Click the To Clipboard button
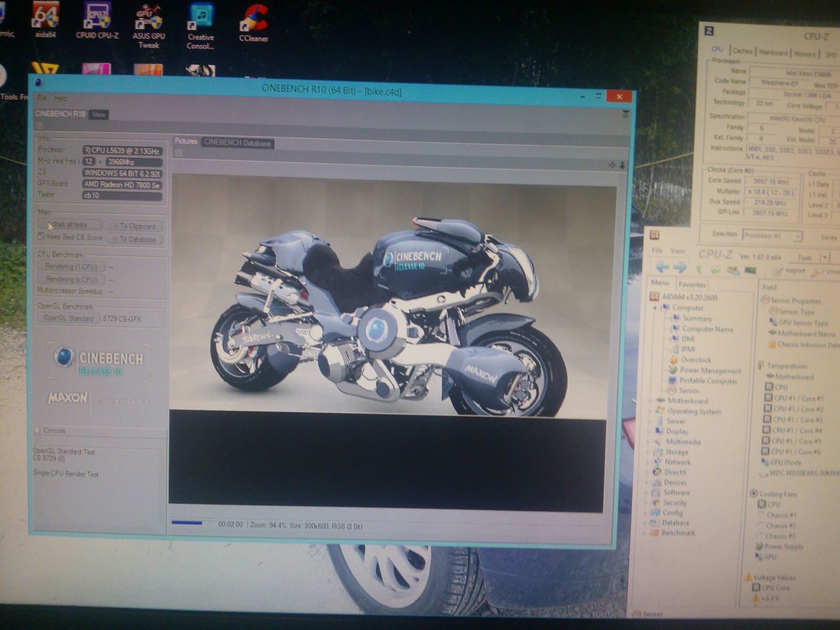 click(134, 226)
